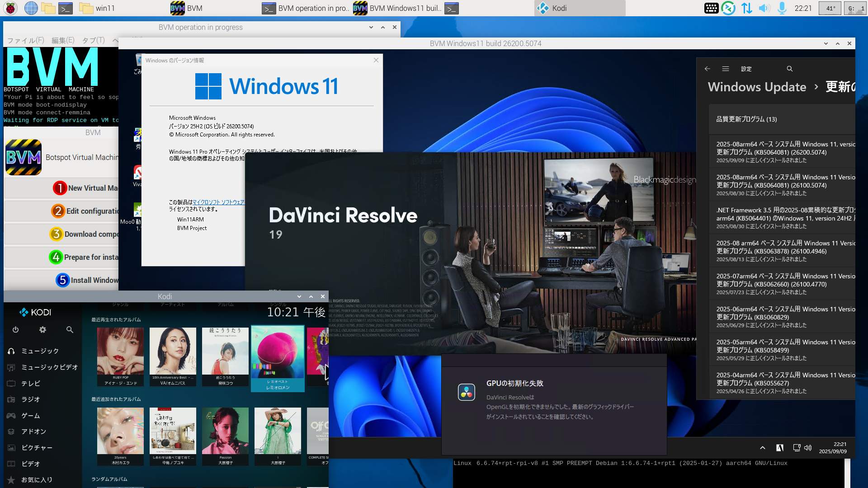This screenshot has width=868, height=488.
Task: Click New Virtual Machine step 1 button
Action: [x=61, y=188]
